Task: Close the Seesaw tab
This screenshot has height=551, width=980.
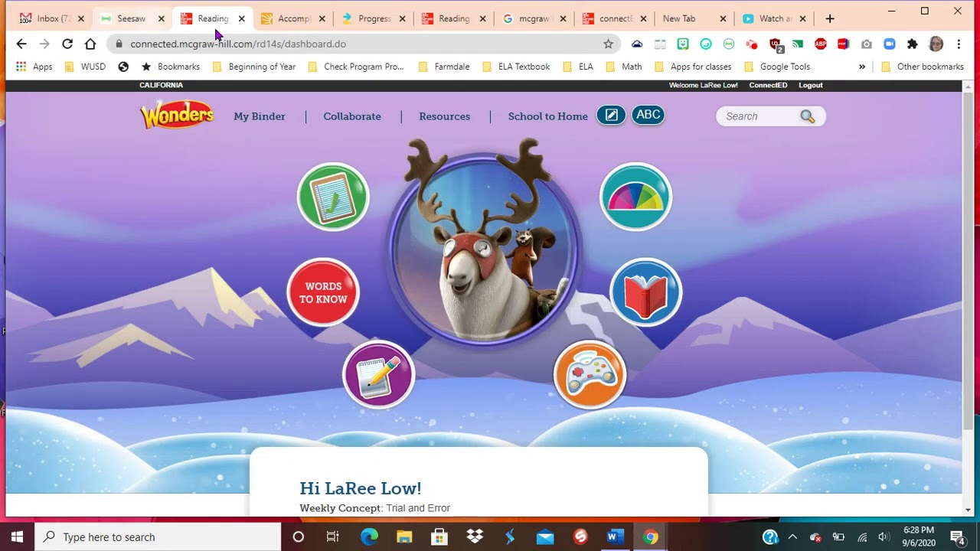Action: 161,18
